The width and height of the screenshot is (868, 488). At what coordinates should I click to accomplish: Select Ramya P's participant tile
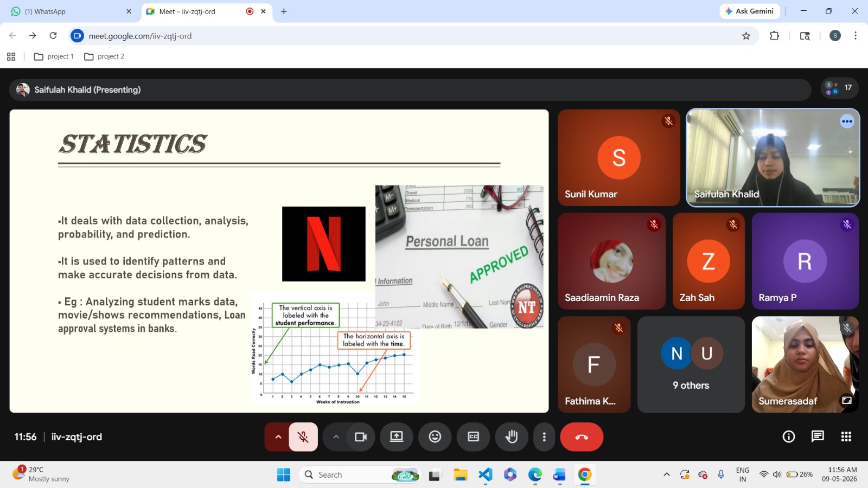tap(805, 261)
